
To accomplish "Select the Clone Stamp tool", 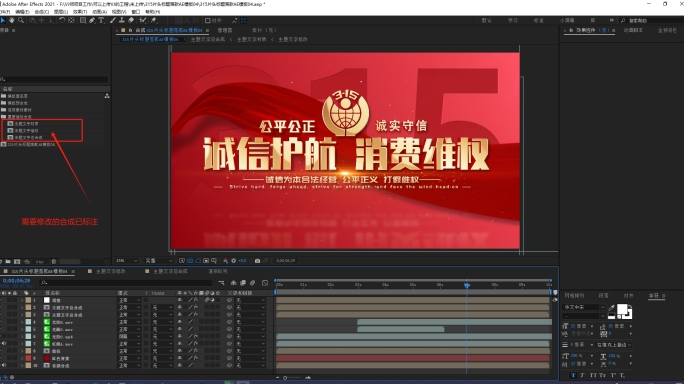I will tap(122, 20).
